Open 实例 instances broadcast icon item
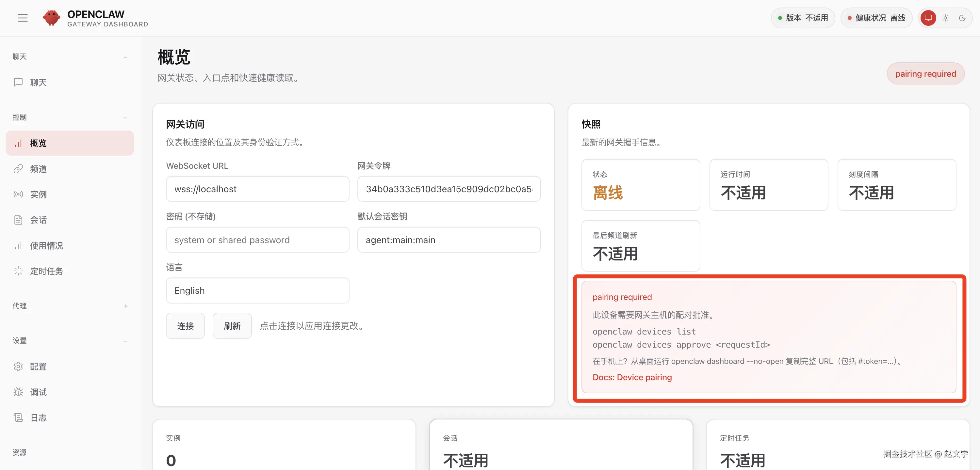 [18, 194]
